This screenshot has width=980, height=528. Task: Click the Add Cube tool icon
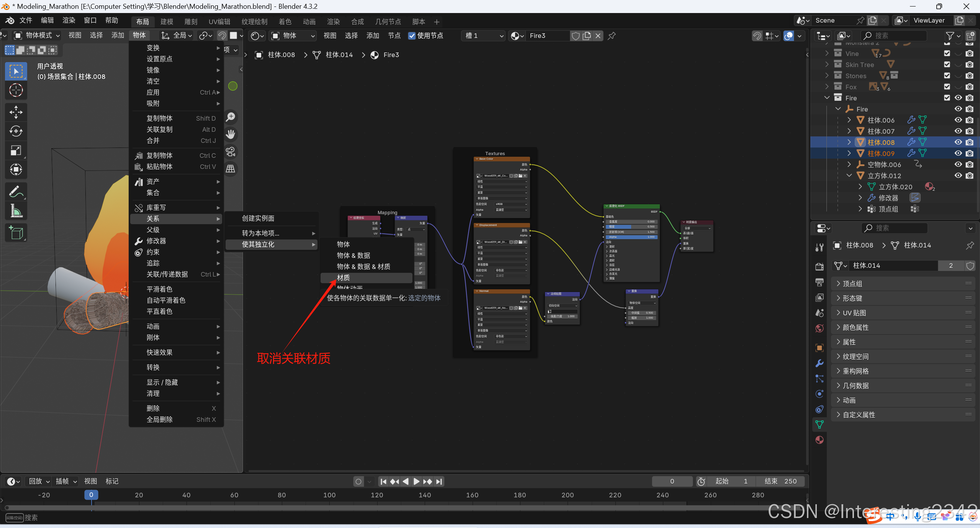16,233
